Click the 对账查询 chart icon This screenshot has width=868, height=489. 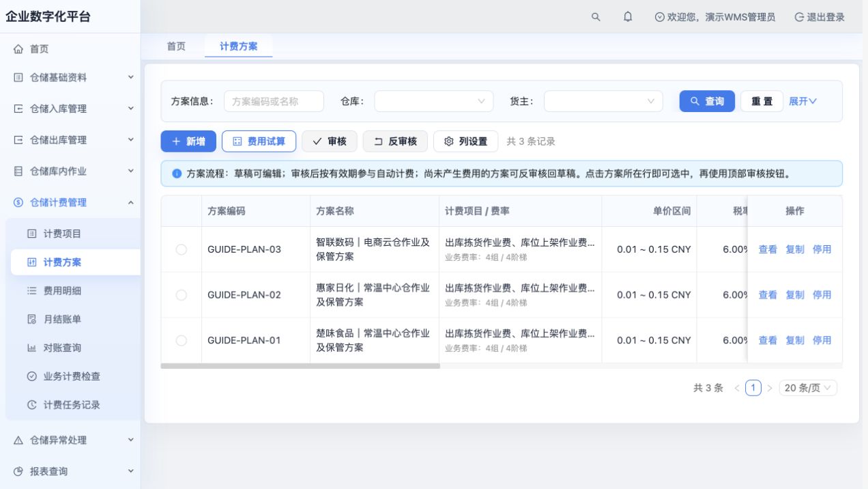(31, 348)
